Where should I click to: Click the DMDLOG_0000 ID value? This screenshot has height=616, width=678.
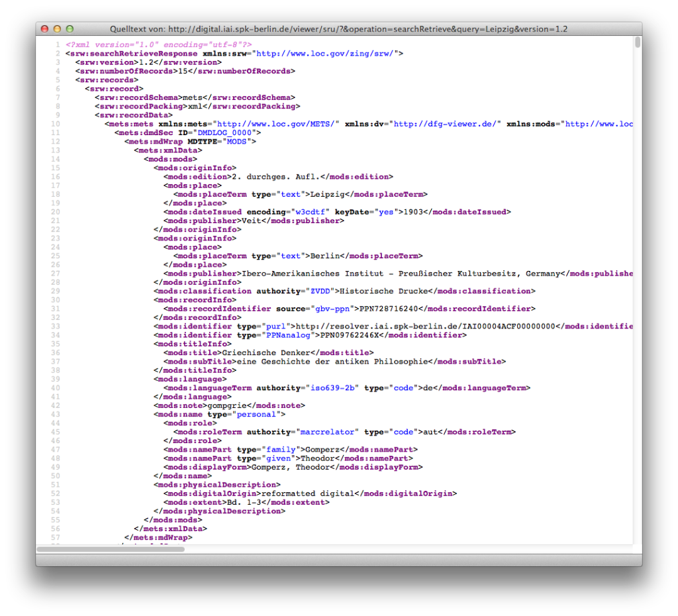[224, 132]
